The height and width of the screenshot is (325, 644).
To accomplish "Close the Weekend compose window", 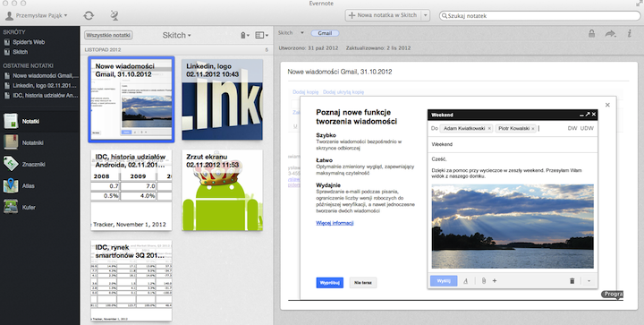I will [594, 115].
